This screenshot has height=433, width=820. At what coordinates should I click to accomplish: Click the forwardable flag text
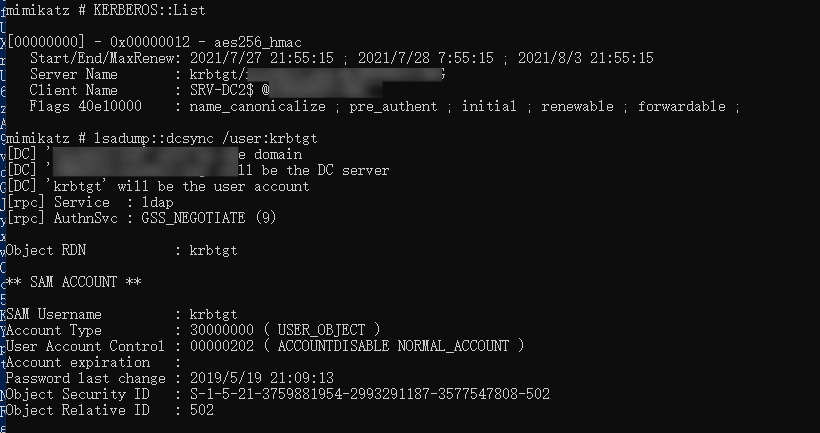click(x=681, y=107)
